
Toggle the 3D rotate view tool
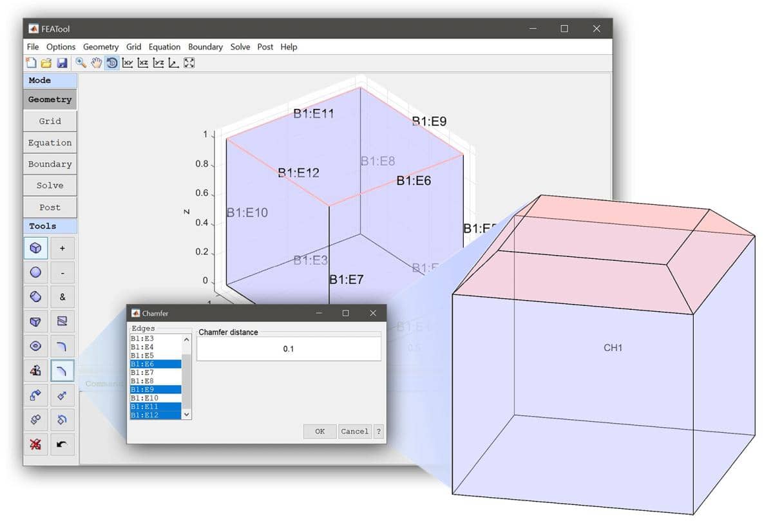112,63
